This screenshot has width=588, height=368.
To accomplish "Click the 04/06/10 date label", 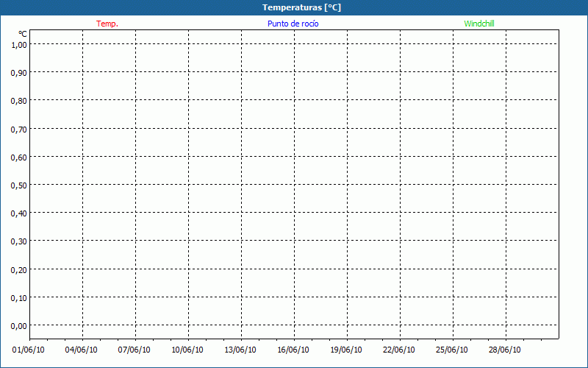I will (82, 350).
